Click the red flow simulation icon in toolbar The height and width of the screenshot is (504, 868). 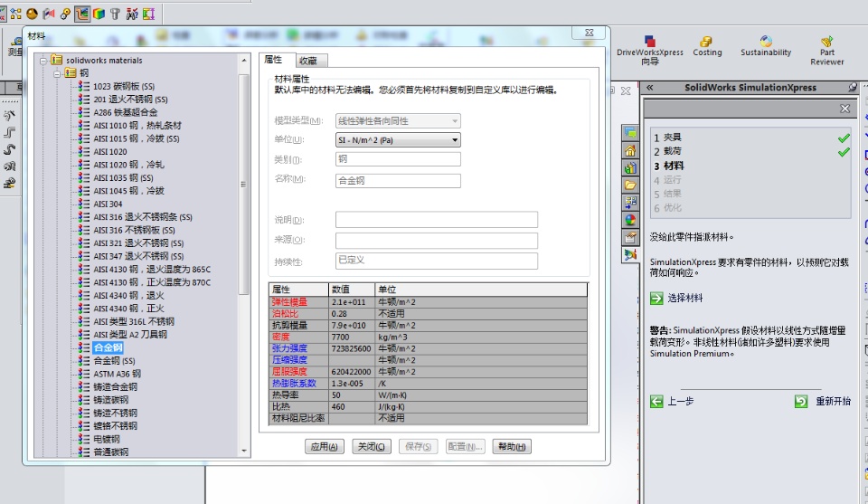click(49, 14)
